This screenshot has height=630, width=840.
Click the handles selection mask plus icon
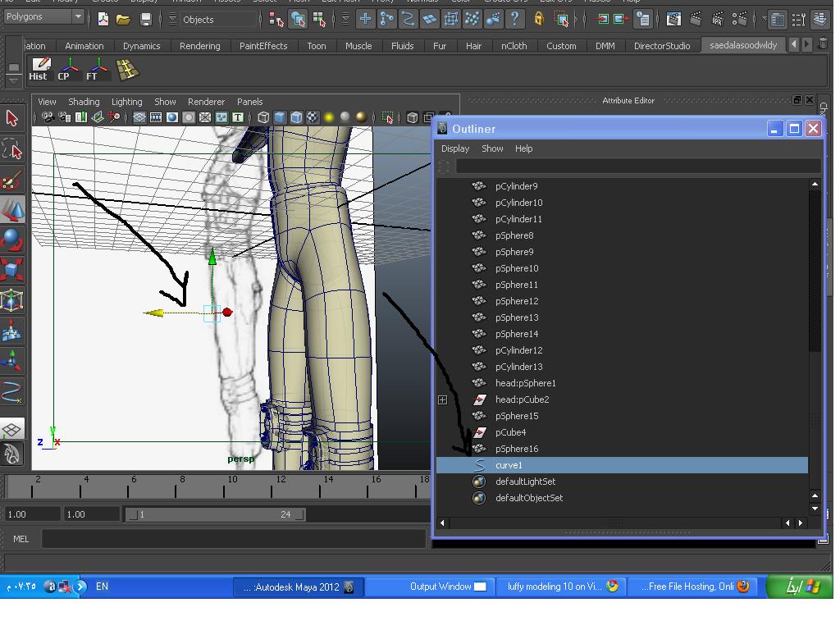pyautogui.click(x=365, y=20)
